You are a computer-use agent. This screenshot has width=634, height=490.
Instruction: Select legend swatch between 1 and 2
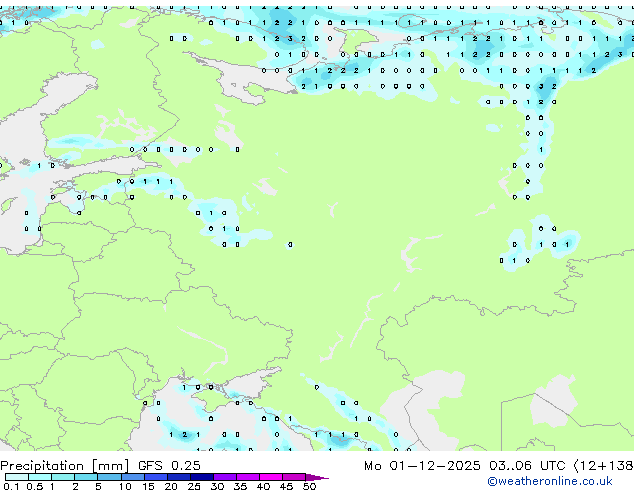coord(63,477)
